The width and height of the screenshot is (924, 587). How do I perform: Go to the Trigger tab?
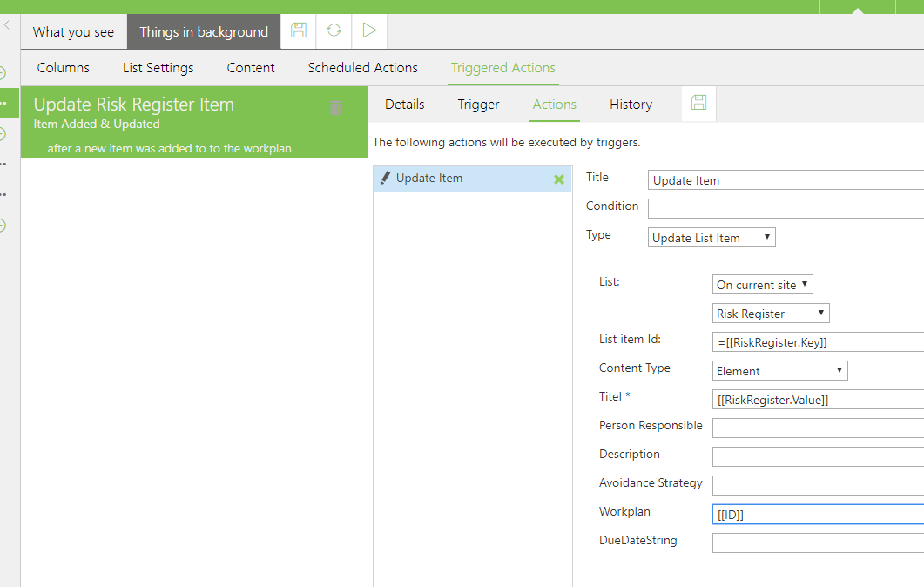coord(478,105)
